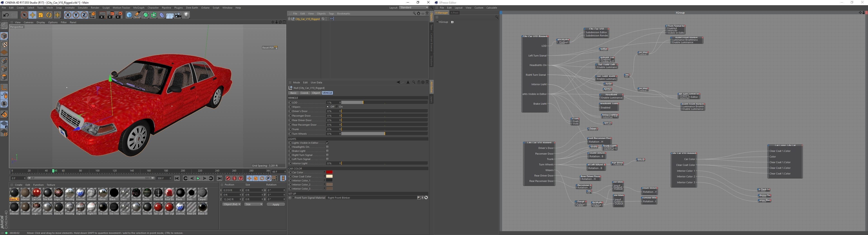The image size is (868, 235).
Task: Click Render to Picture Viewer icon
Action: pos(110,15)
